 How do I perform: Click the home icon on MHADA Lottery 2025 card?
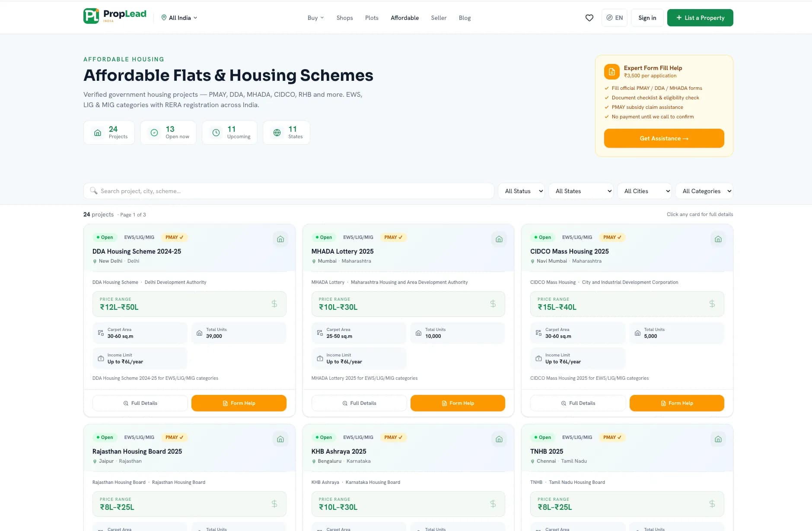click(x=499, y=239)
